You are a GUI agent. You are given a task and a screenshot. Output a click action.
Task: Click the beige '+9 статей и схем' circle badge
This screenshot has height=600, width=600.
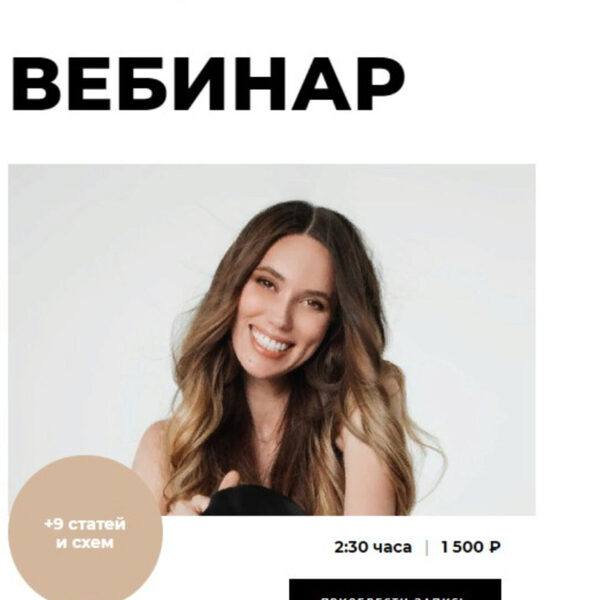pos(85,528)
